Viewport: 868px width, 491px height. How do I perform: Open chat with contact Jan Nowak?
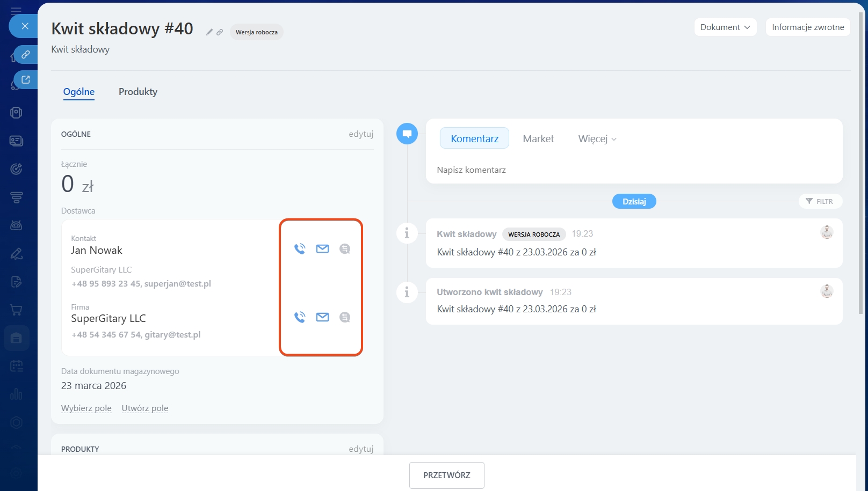coord(345,248)
